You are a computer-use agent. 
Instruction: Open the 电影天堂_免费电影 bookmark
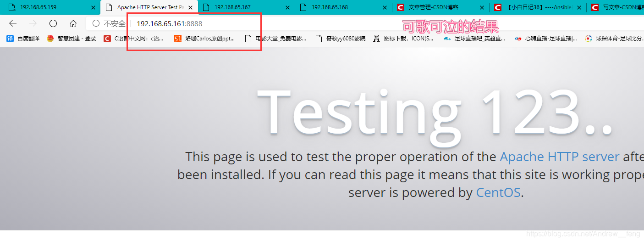coord(275,39)
